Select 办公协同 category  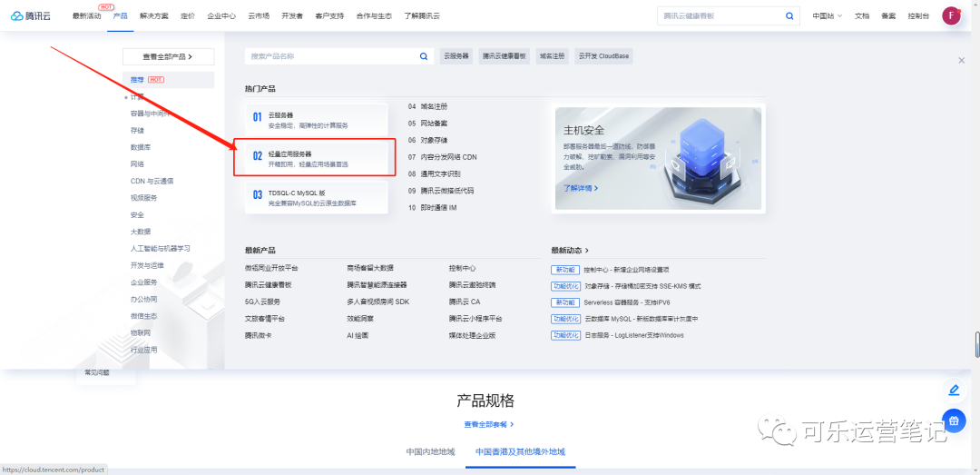click(x=143, y=299)
